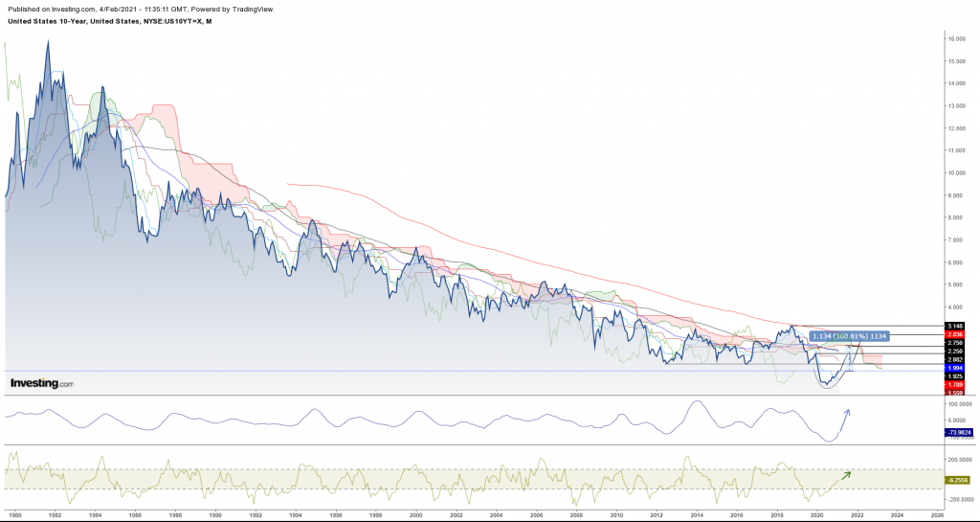980x522 pixels.
Task: Click the 10.000 y-axis label
Action: [955, 173]
